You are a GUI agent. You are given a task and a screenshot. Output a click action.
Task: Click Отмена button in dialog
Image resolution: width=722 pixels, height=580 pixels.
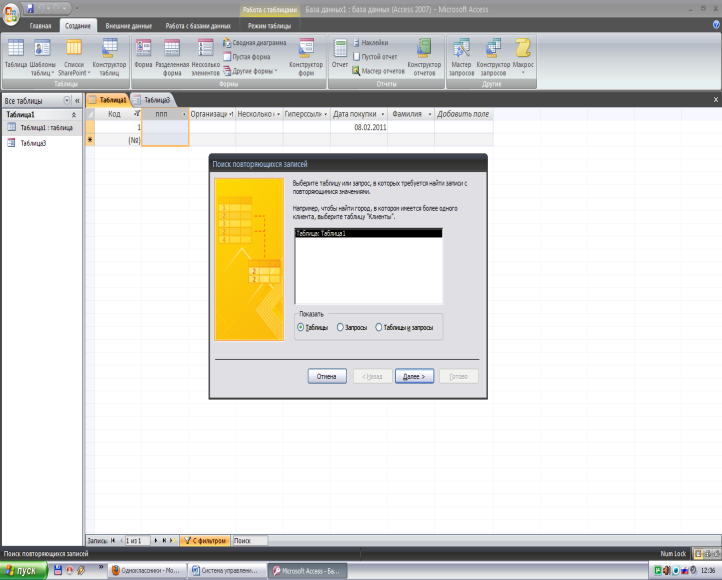[327, 376]
